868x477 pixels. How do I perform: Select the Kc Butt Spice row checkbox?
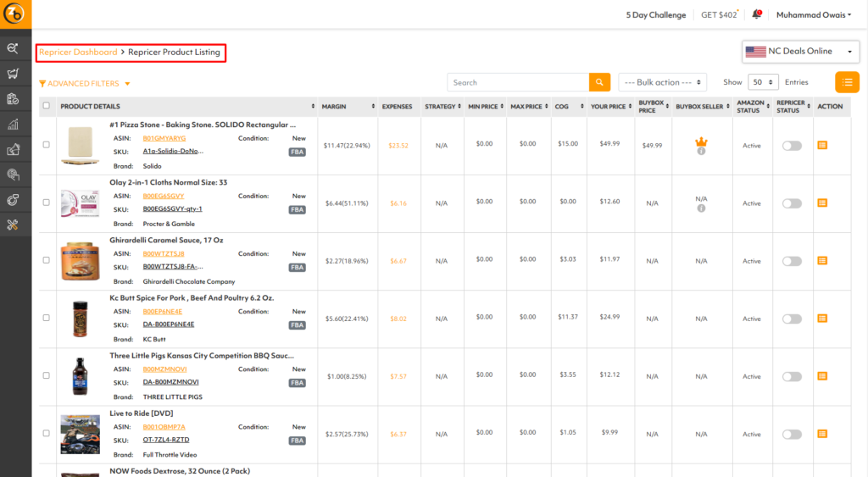[x=47, y=318]
